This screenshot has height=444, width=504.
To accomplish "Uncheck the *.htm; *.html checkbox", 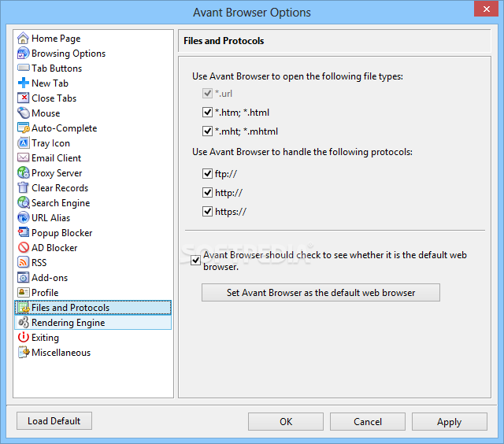I will [207, 113].
